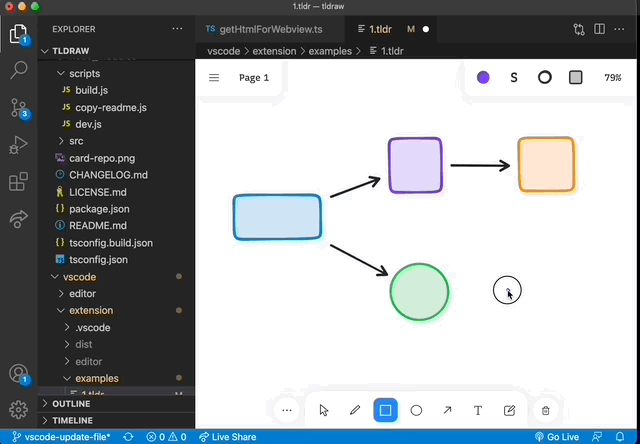The height and width of the screenshot is (444, 640).
Task: Select the tldraw Pencil draw tool
Action: click(x=355, y=410)
